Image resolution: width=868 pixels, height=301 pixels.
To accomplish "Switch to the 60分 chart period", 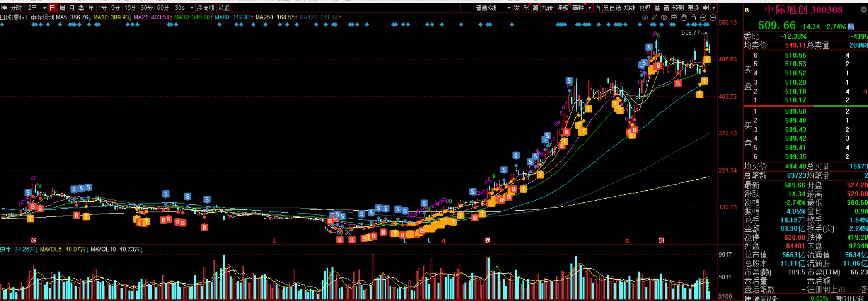I will pyautogui.click(x=163, y=8).
